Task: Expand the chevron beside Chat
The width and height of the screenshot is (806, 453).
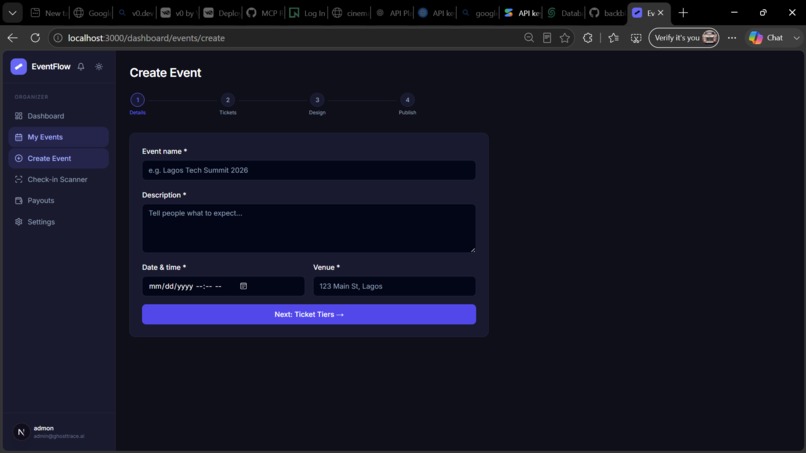Action: [x=796, y=38]
